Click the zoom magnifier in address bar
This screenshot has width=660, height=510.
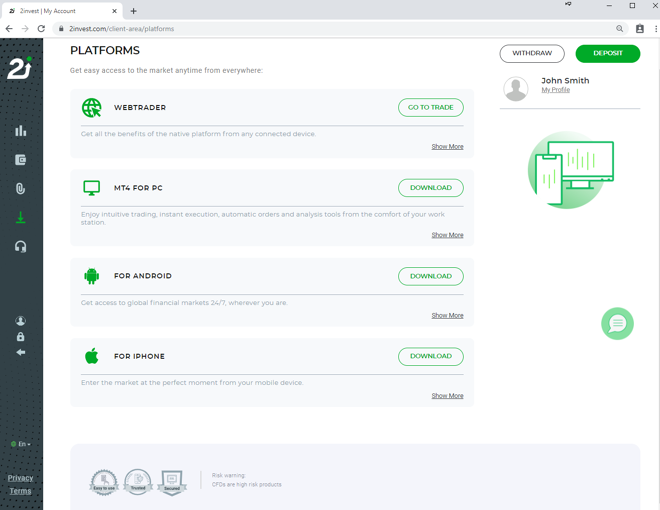(x=619, y=29)
